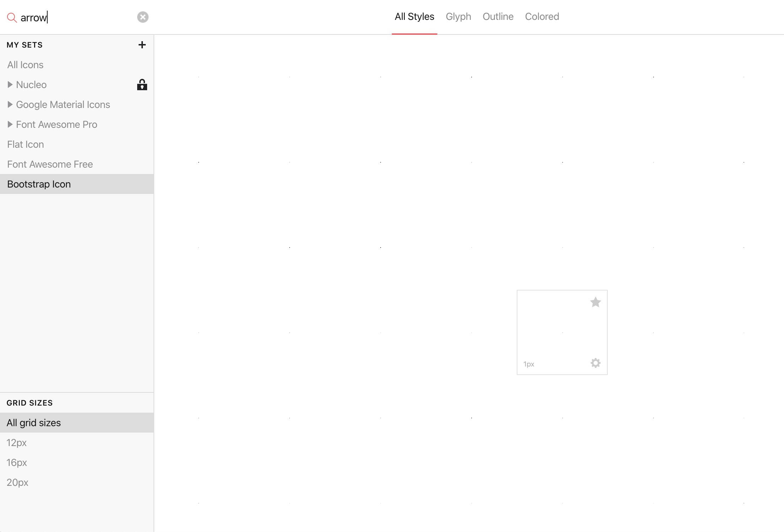Image resolution: width=784 pixels, height=532 pixels.
Task: Add a new set with plus icon
Action: click(x=142, y=45)
